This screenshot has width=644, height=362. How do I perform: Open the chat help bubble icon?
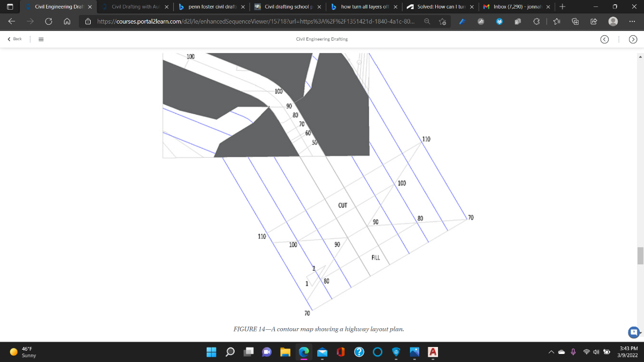point(634,333)
